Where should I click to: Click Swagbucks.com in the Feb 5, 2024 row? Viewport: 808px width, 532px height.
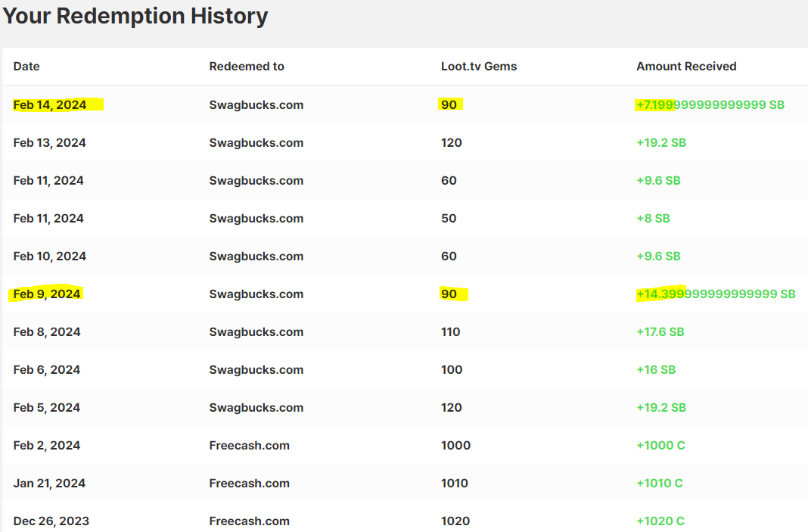tap(256, 408)
